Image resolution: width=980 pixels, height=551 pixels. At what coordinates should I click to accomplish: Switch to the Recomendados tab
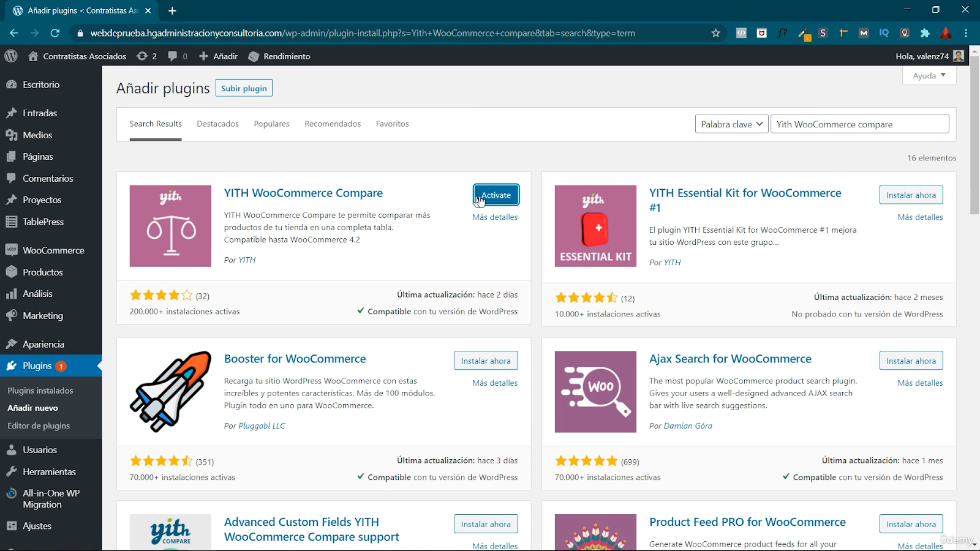333,124
